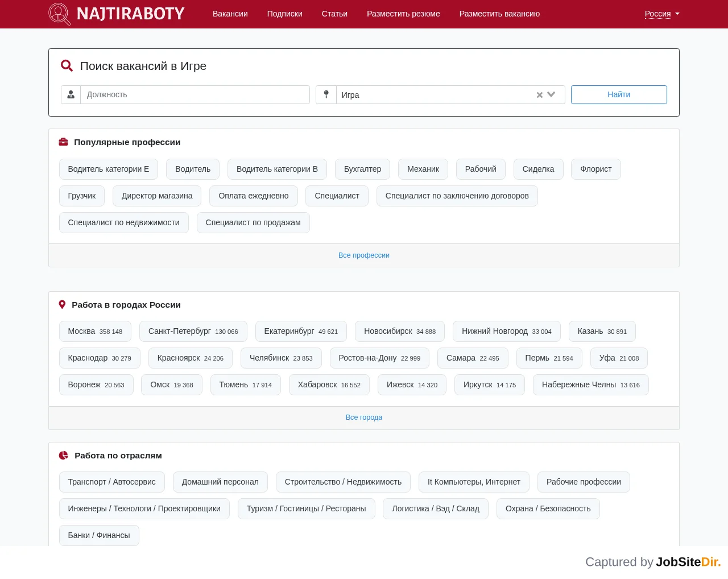Open jobs in Ростов-на-Дону
Image resolution: width=728 pixels, height=579 pixels.
click(x=379, y=358)
